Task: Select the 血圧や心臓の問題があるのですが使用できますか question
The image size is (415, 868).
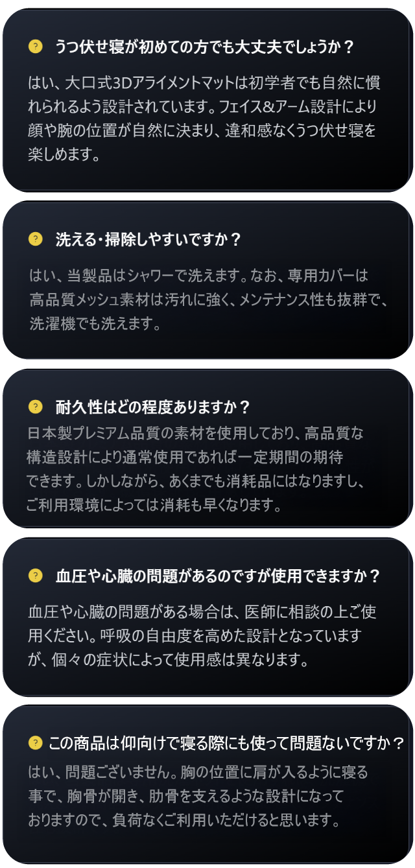Action: (x=218, y=576)
